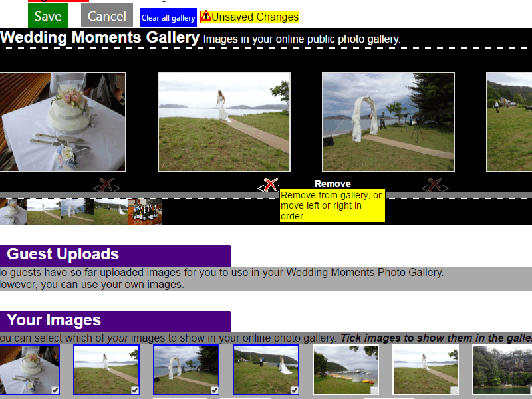Open the large bride-on-path gallery photo
Screen dimensions: 532x399
point(224,122)
